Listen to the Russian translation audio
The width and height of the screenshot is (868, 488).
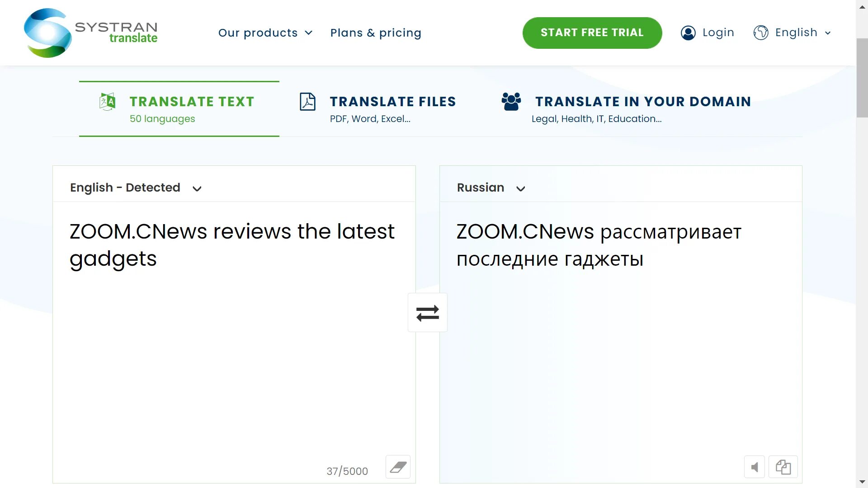click(x=755, y=467)
